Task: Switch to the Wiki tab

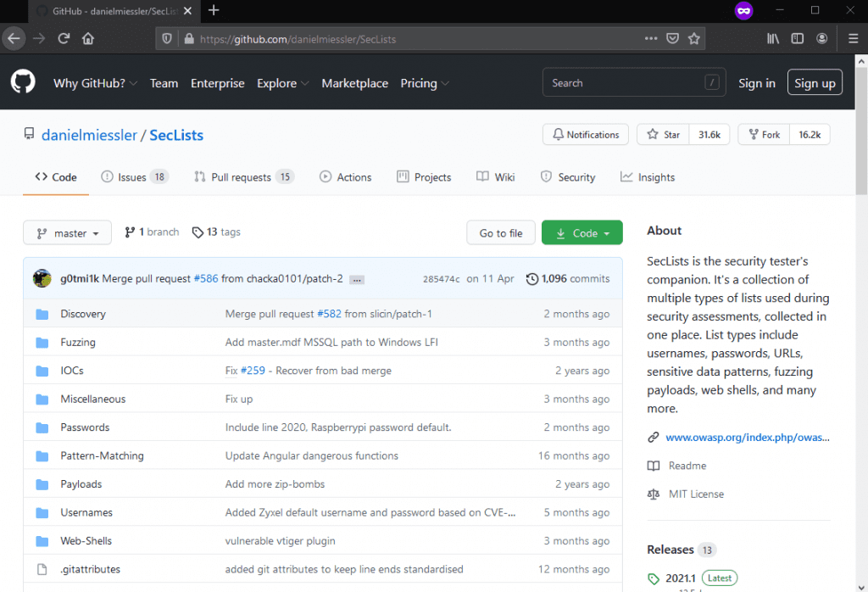Action: point(496,177)
